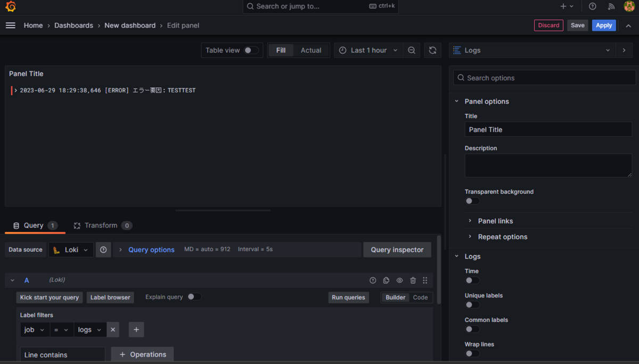Switch to the Query tab
Screen dimensions: 639x364
click(35, 226)
